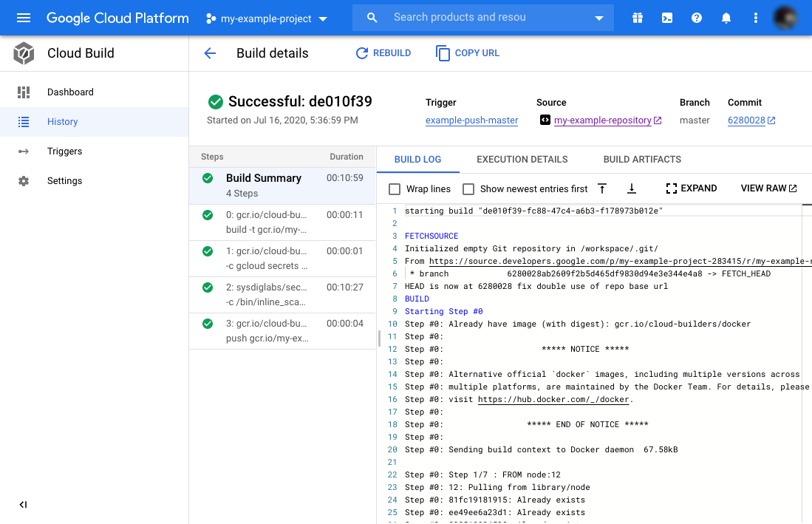
Task: Open the my-example-repository source link
Action: coord(602,120)
